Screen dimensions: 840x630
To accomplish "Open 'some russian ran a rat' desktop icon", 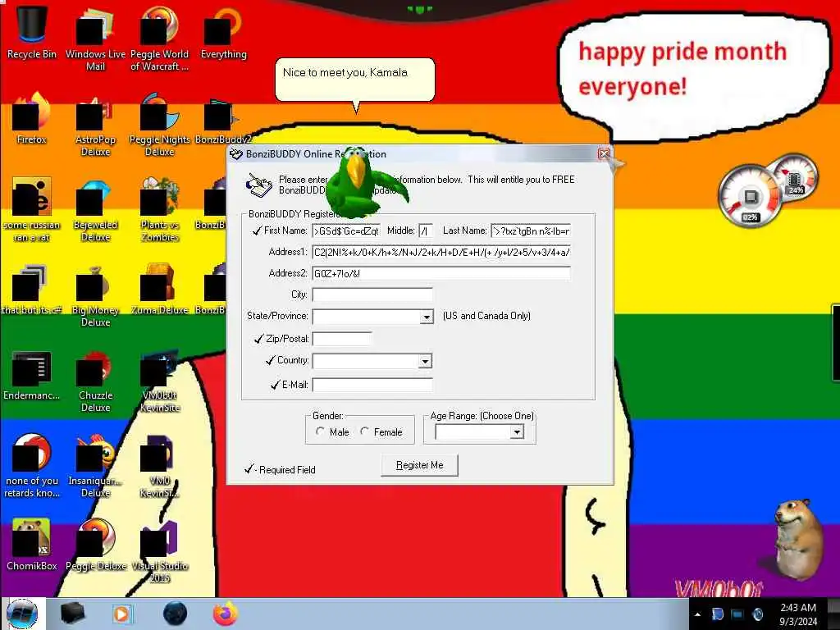I will click(32, 209).
